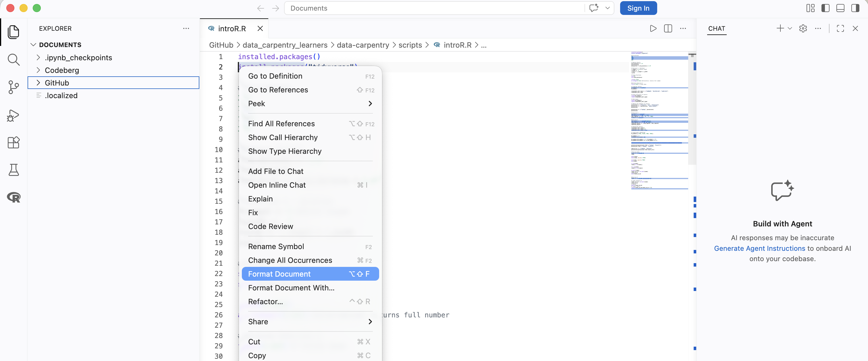Expand the GitHub folder

point(57,83)
